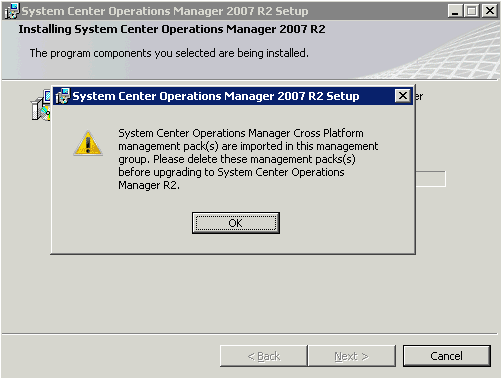The image size is (501, 378).
Task: Click the installer icon in main window title
Action: (x=12, y=11)
